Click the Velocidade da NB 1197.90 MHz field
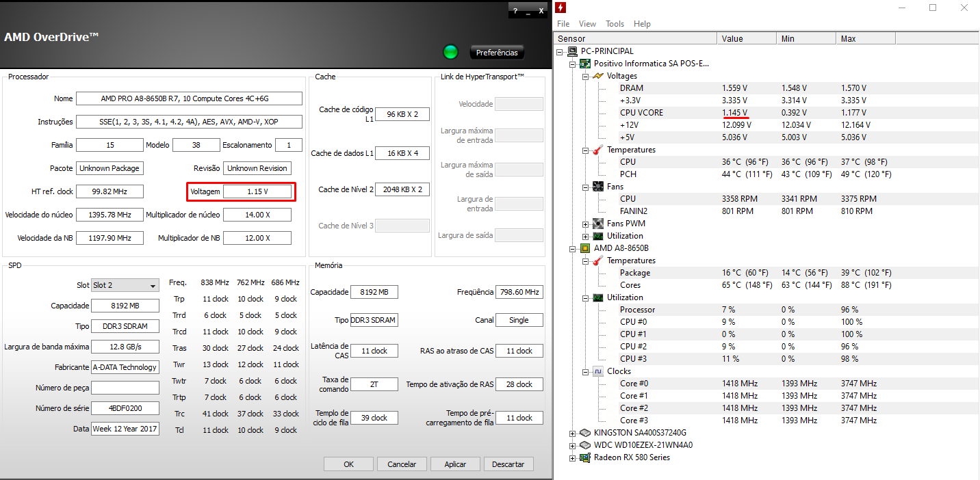This screenshot has width=980, height=480. click(x=109, y=238)
